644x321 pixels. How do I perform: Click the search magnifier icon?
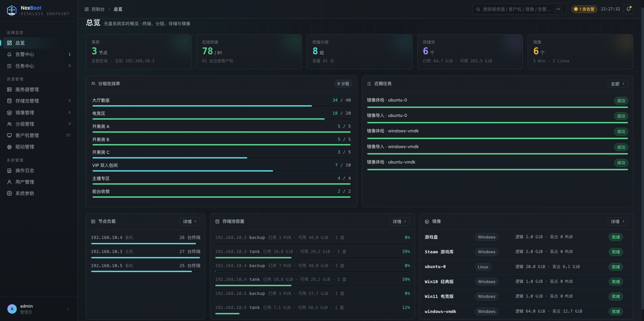tap(478, 9)
